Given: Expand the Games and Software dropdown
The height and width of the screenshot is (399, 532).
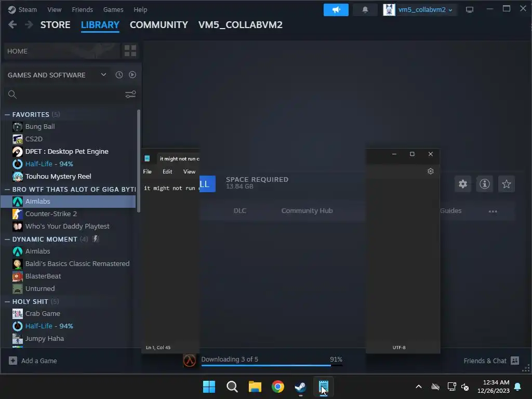Looking at the screenshot, I should (103, 75).
